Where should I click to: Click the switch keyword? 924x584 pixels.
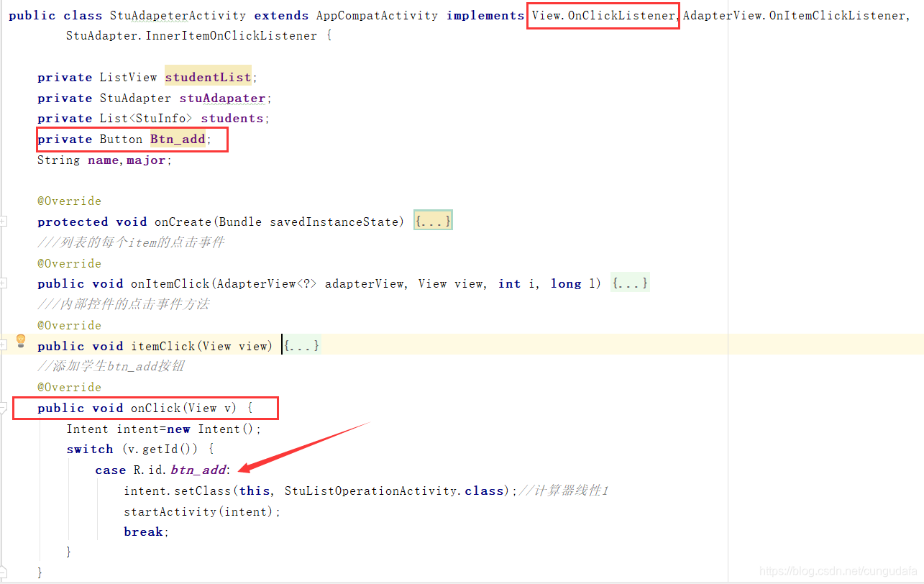click(90, 449)
